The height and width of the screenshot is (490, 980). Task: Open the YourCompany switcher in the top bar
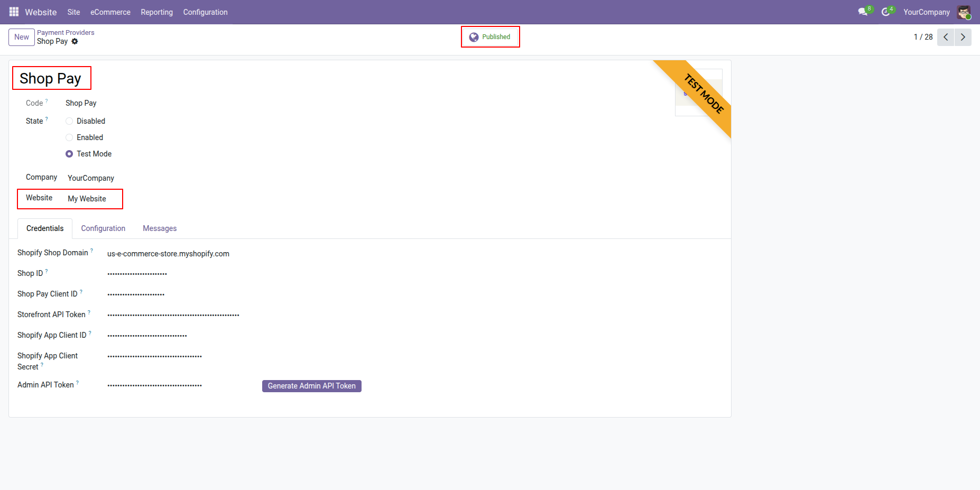pyautogui.click(x=926, y=12)
